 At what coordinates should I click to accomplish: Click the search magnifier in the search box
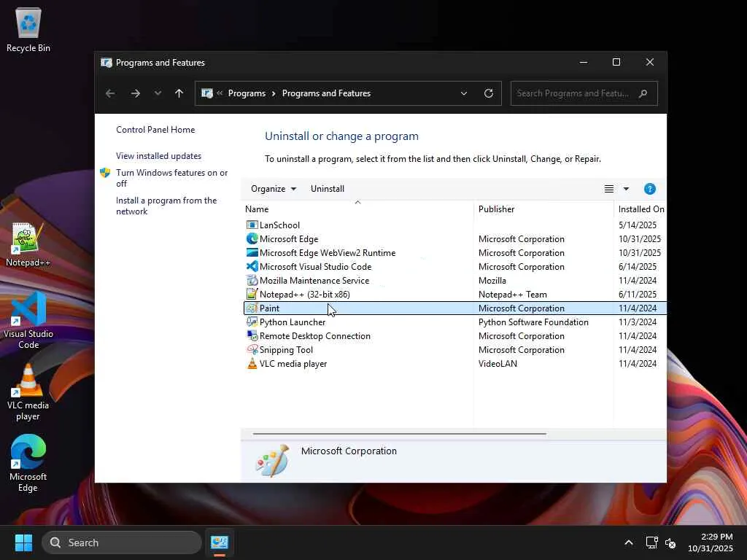pos(643,93)
